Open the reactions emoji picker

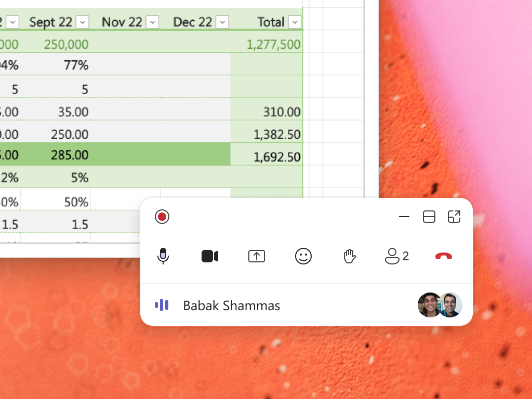tap(303, 256)
